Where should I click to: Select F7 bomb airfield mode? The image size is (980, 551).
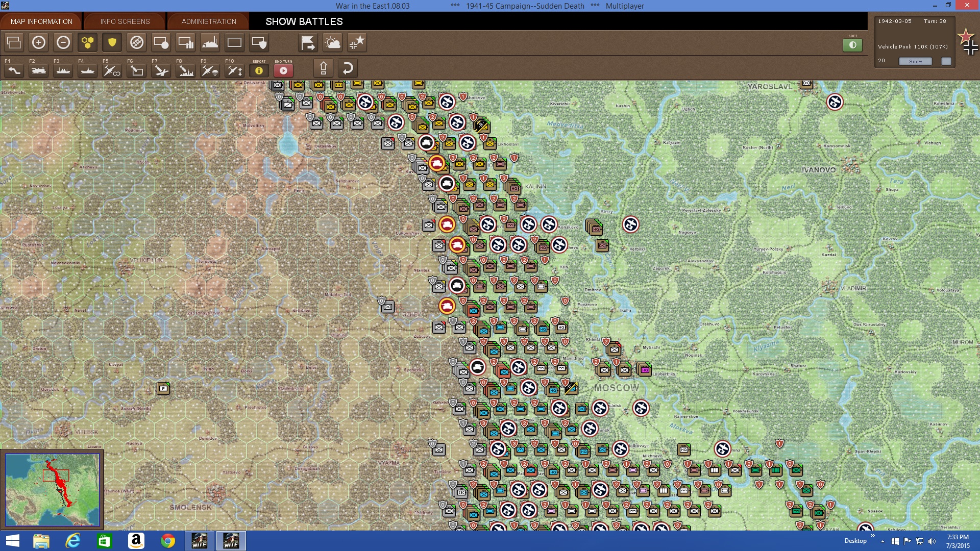pos(161,70)
